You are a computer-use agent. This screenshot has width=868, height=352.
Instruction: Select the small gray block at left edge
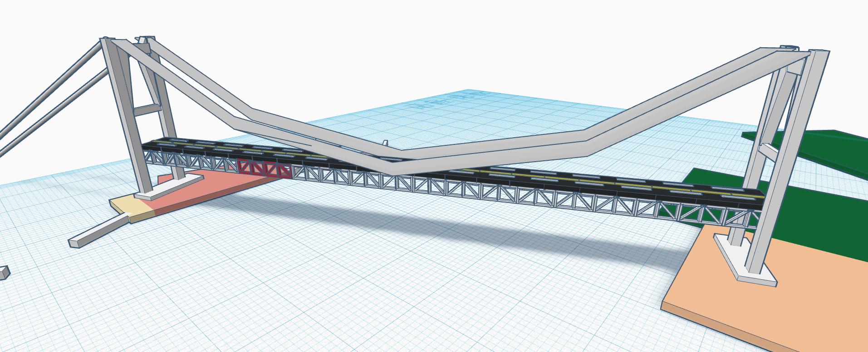pos(4,273)
